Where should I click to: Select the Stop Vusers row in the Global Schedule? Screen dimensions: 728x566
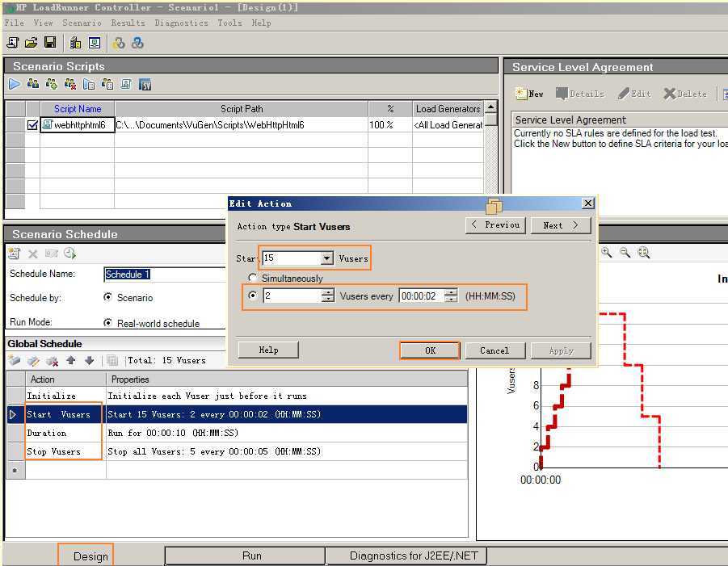[x=237, y=451]
